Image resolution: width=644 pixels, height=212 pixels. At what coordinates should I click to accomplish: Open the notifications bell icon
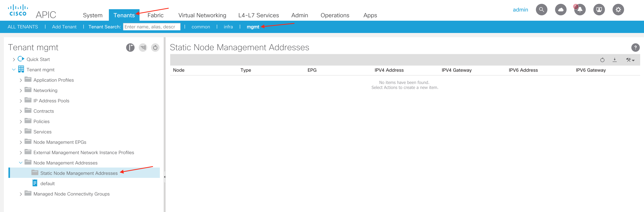(x=580, y=10)
